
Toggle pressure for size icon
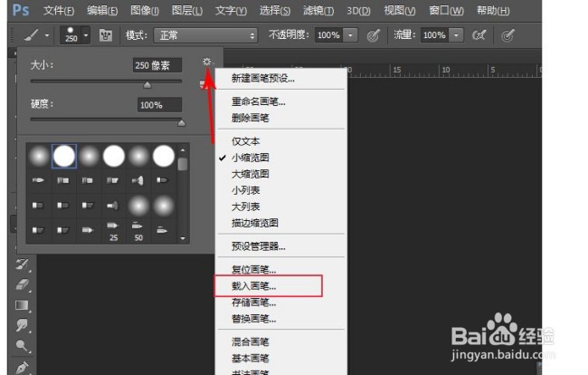pyautogui.click(x=507, y=35)
